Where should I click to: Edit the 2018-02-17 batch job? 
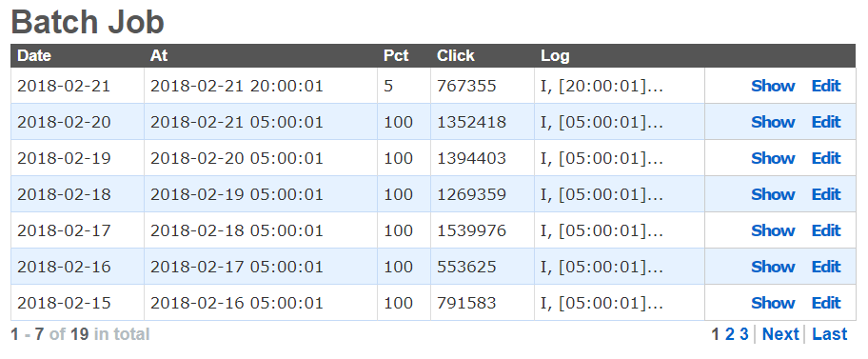(x=826, y=230)
